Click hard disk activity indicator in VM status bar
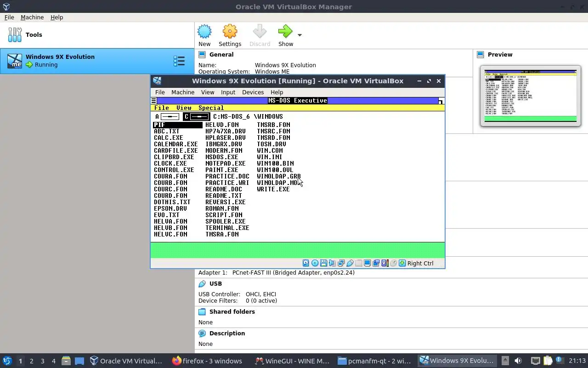Screen dimensions: 588x368 tap(306, 263)
